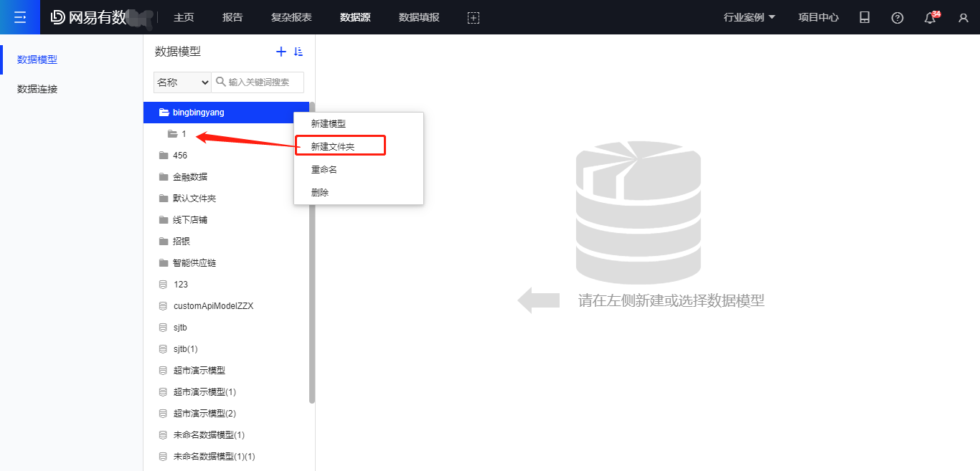This screenshot has height=471, width=980.
Task: Click the 网易有数 logo
Action: click(x=89, y=17)
